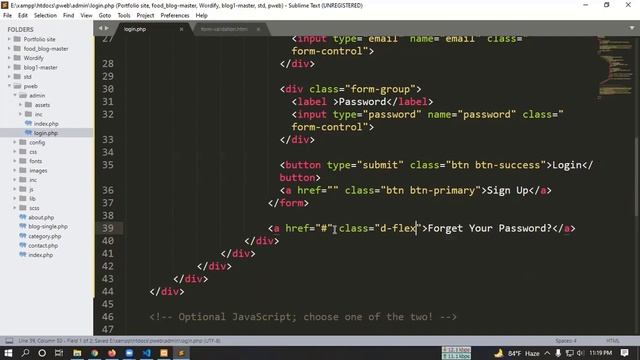Viewport: 640px width, 360px height.
Task: Click the 'Optional JavaScript' comment line
Action: click(303, 317)
